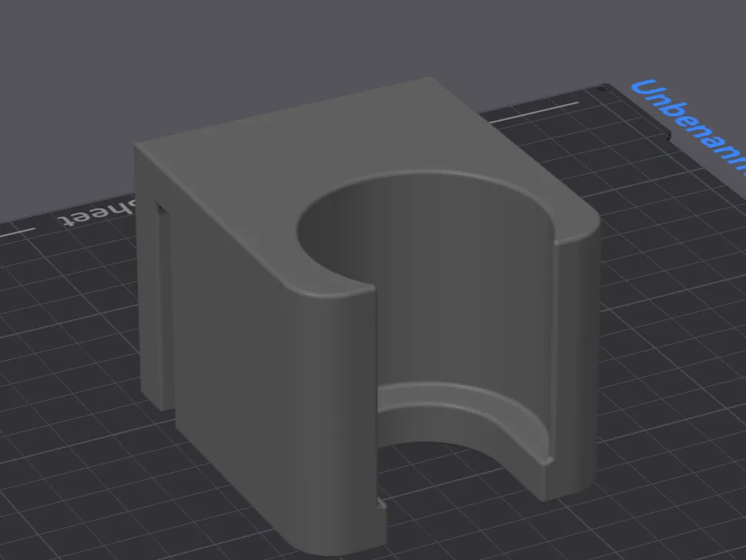Click the small notch on the plate's right edge
Screen dimensions: 746x560
tap(667, 134)
